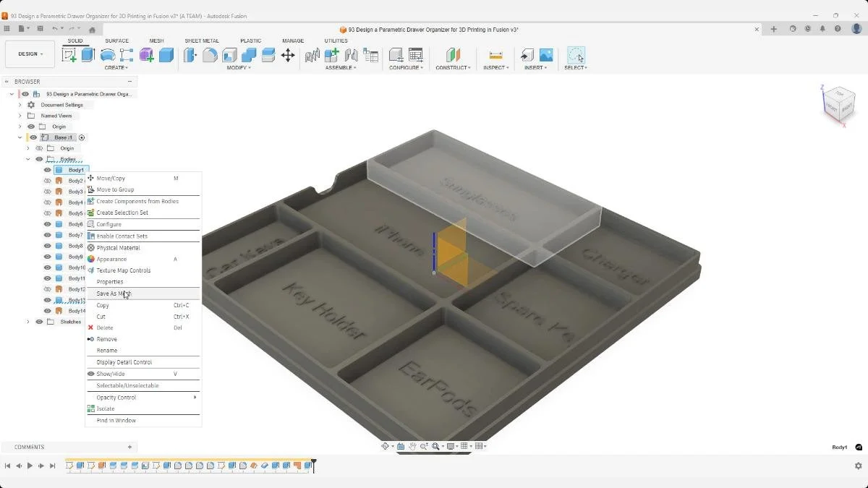Switch to the Sheet Metal tab
Image resolution: width=868 pixels, height=488 pixels.
coord(202,41)
